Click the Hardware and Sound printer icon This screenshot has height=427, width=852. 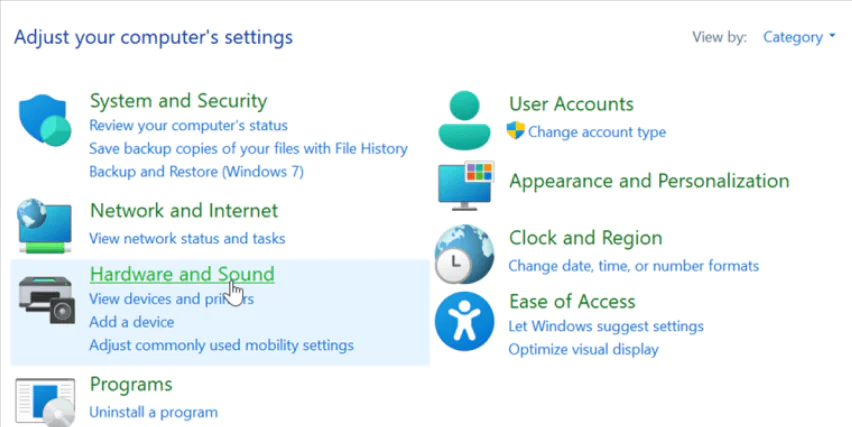(45, 296)
